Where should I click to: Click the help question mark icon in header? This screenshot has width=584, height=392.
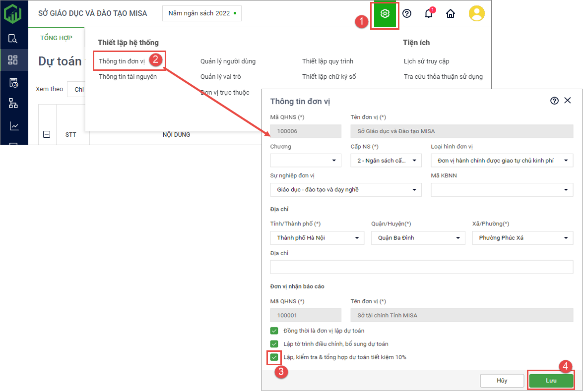[407, 13]
